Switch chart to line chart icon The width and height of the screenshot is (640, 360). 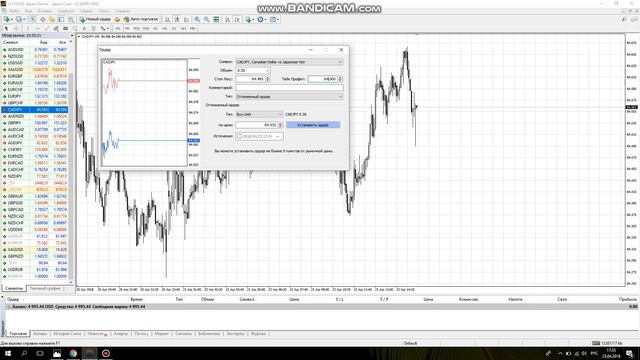[x=186, y=19]
